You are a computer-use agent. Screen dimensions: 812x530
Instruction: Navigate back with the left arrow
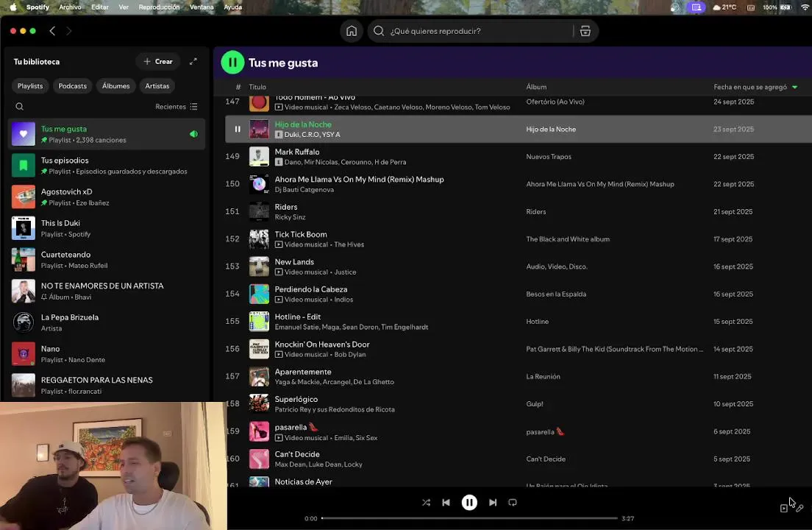pyautogui.click(x=52, y=31)
